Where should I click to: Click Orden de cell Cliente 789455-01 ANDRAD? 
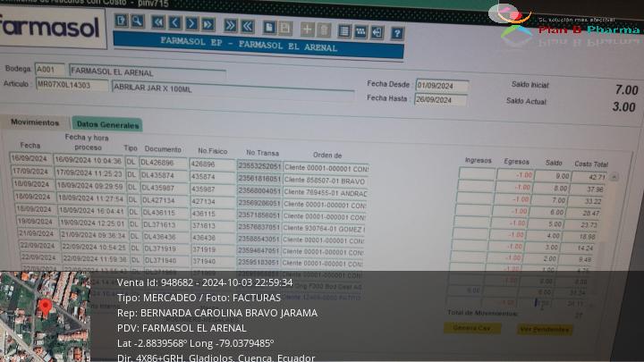[x=325, y=192]
